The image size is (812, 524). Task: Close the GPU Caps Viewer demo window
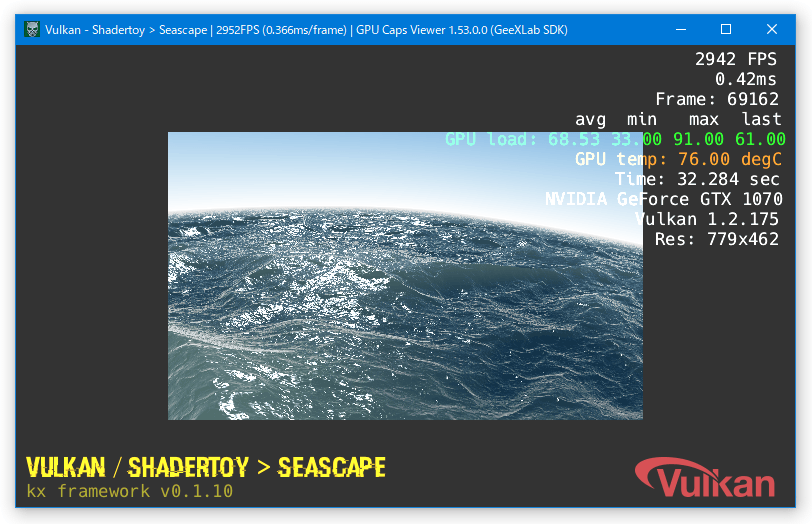click(x=772, y=30)
